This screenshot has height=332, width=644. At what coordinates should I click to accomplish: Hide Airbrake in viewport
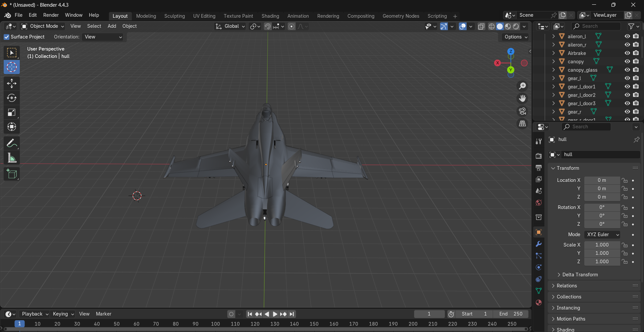(x=627, y=53)
